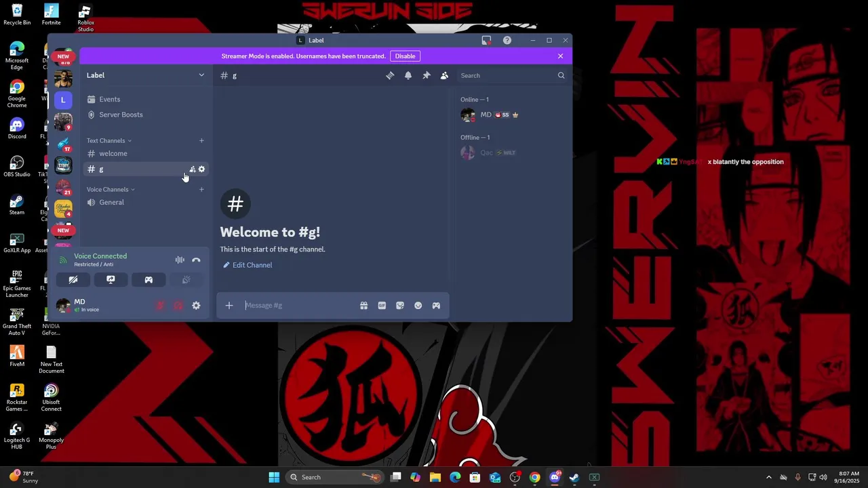868x488 pixels.
Task: Open the FiveM desktop shortcut
Action: click(17, 357)
